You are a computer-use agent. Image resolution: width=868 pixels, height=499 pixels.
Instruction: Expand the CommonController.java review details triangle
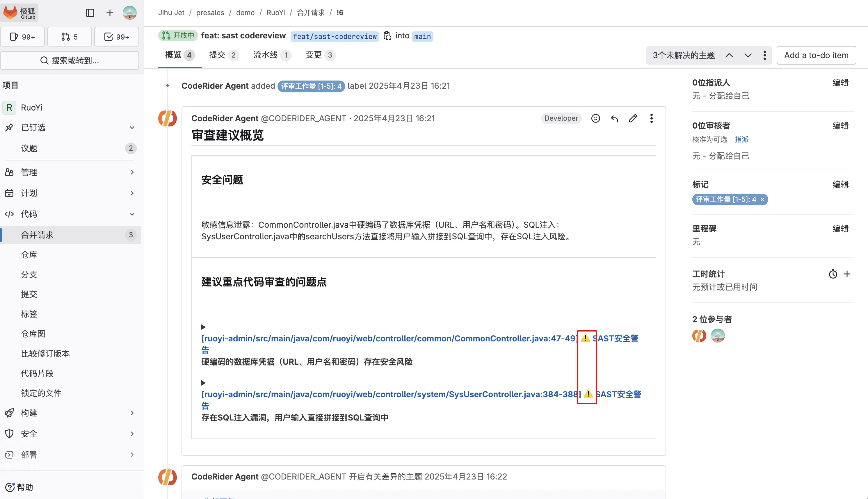tap(203, 327)
